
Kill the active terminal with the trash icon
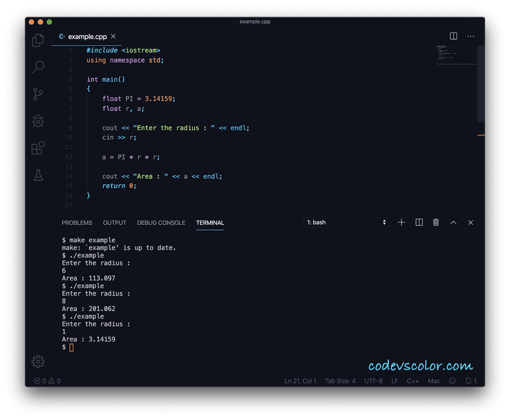[x=436, y=222]
